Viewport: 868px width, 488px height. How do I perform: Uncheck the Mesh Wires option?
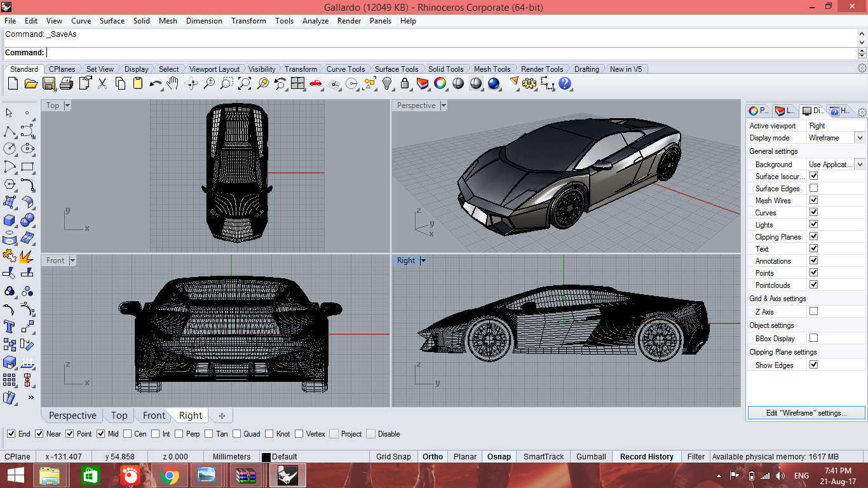click(x=813, y=201)
